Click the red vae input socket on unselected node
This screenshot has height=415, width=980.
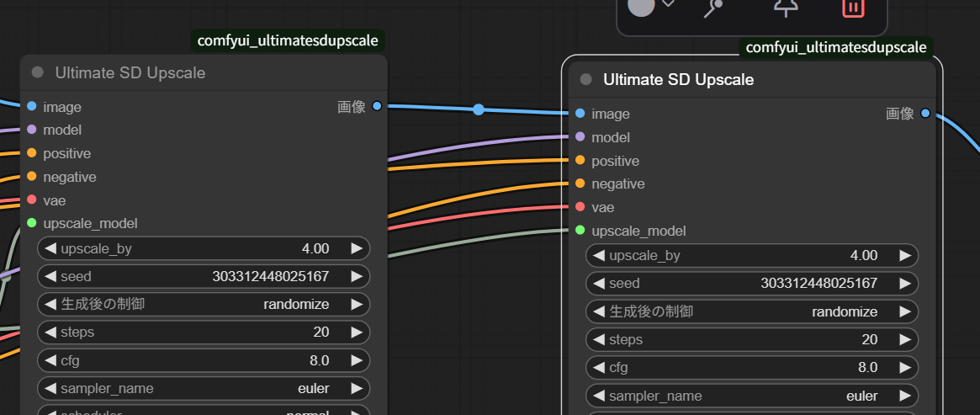coord(32,200)
